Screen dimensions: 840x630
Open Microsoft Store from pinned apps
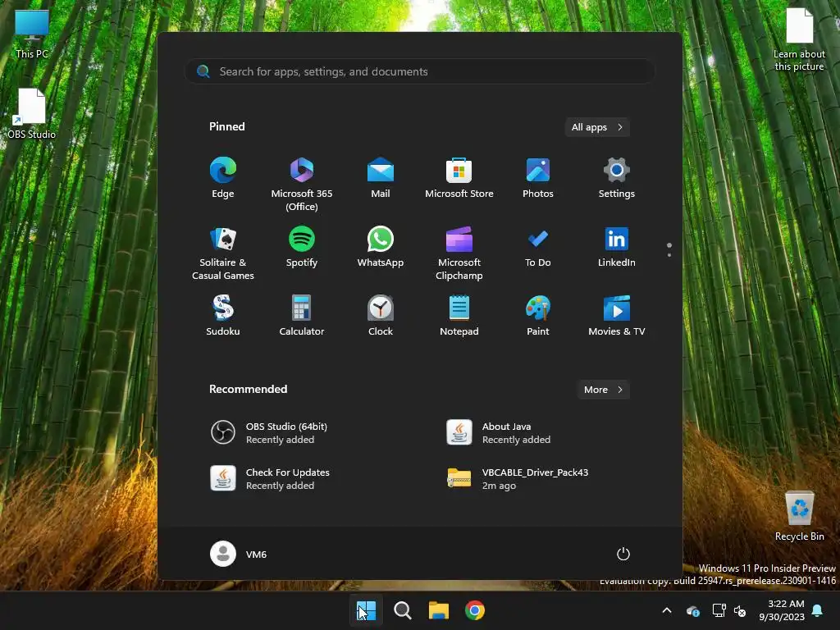(459, 178)
